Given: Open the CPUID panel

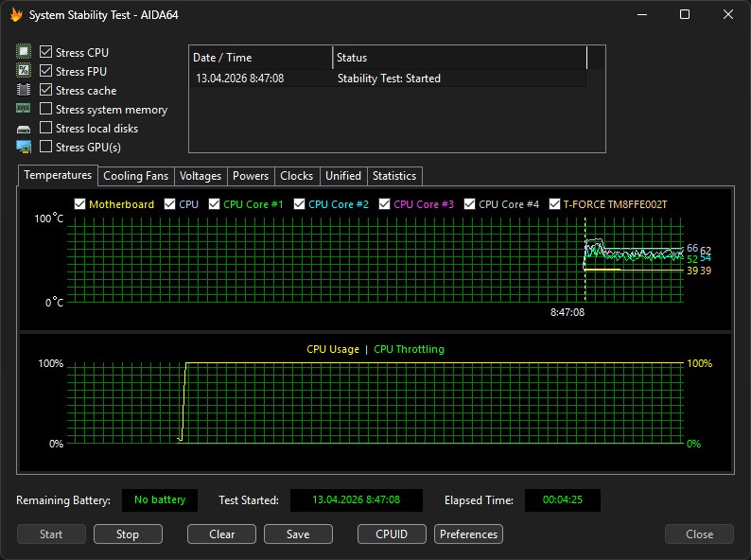Looking at the screenshot, I should [x=392, y=534].
